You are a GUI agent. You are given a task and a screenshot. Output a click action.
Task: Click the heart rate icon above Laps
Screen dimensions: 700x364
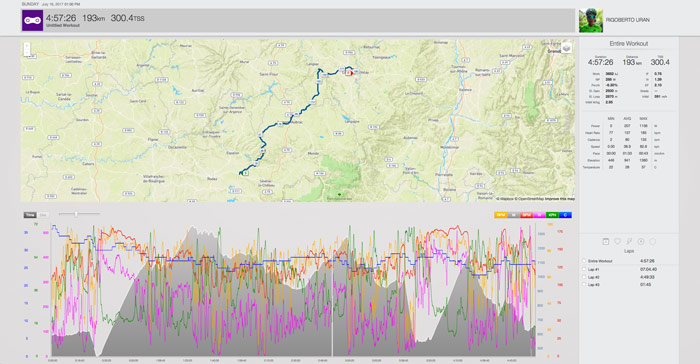[617, 242]
